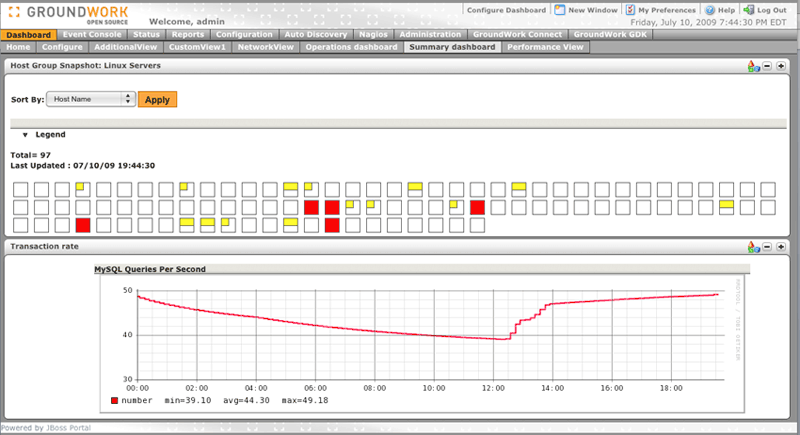Open the Configuration menu
The width and height of the screenshot is (800, 435).
244,34
